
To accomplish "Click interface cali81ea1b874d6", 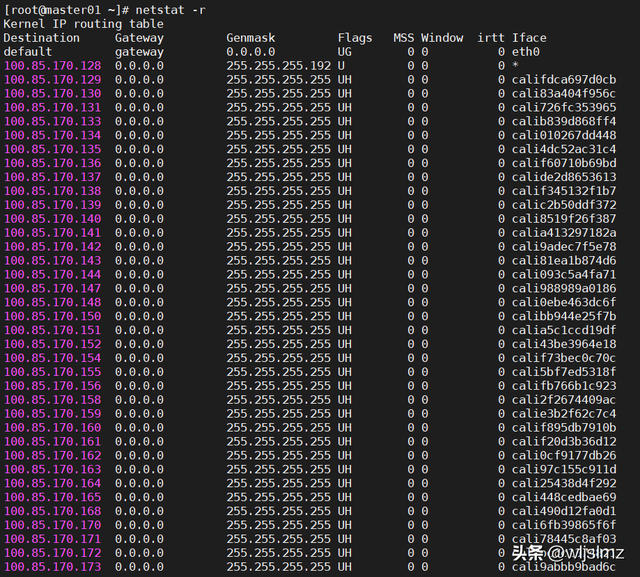I will [564, 260].
